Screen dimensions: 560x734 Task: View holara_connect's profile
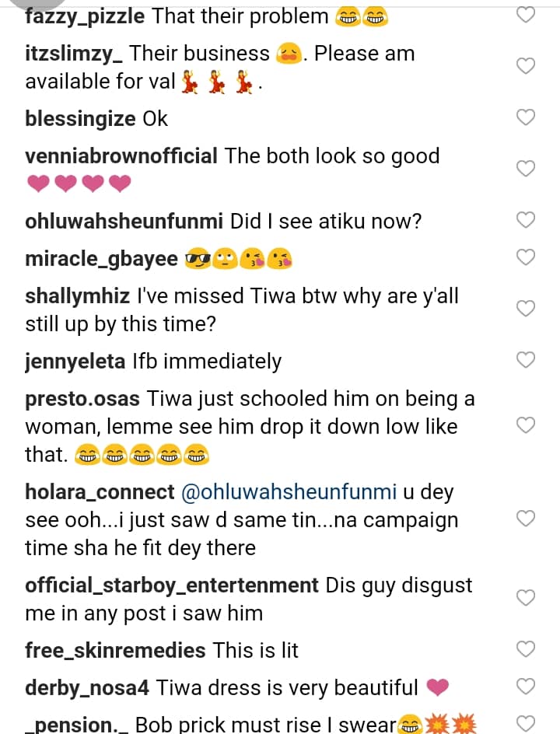(x=100, y=492)
